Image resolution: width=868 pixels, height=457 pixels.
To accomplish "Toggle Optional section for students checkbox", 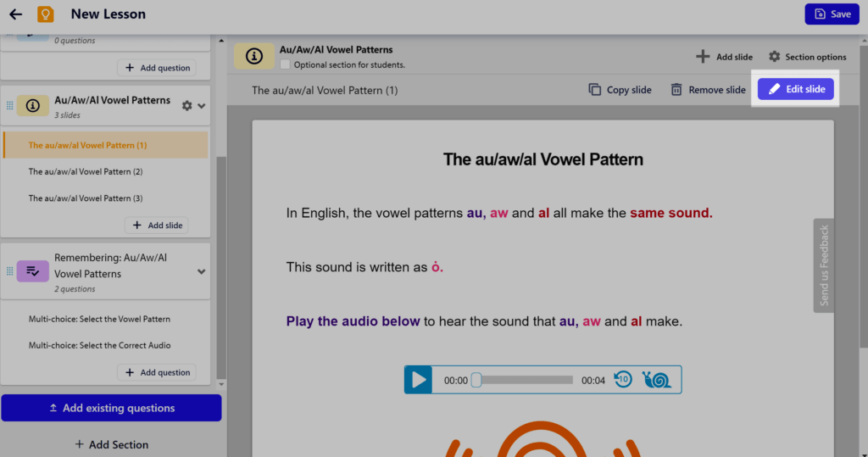I will click(285, 64).
